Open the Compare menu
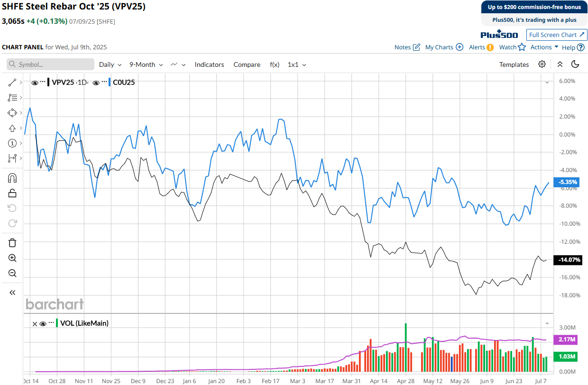This screenshot has width=588, height=385. tap(247, 64)
